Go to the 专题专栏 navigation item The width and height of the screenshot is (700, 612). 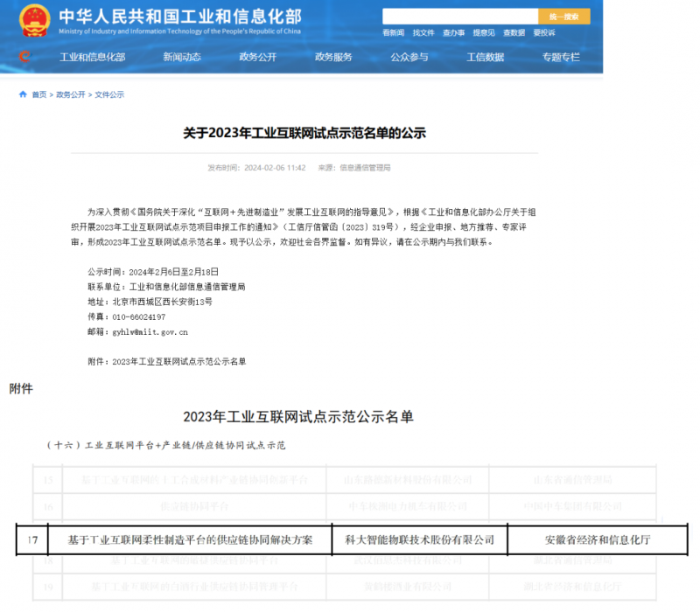[x=561, y=57]
